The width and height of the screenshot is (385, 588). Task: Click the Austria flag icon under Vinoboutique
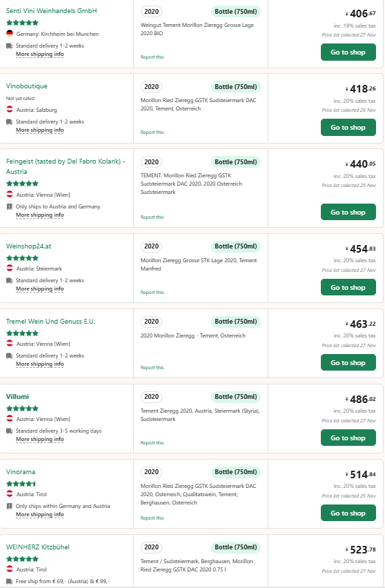[10, 110]
